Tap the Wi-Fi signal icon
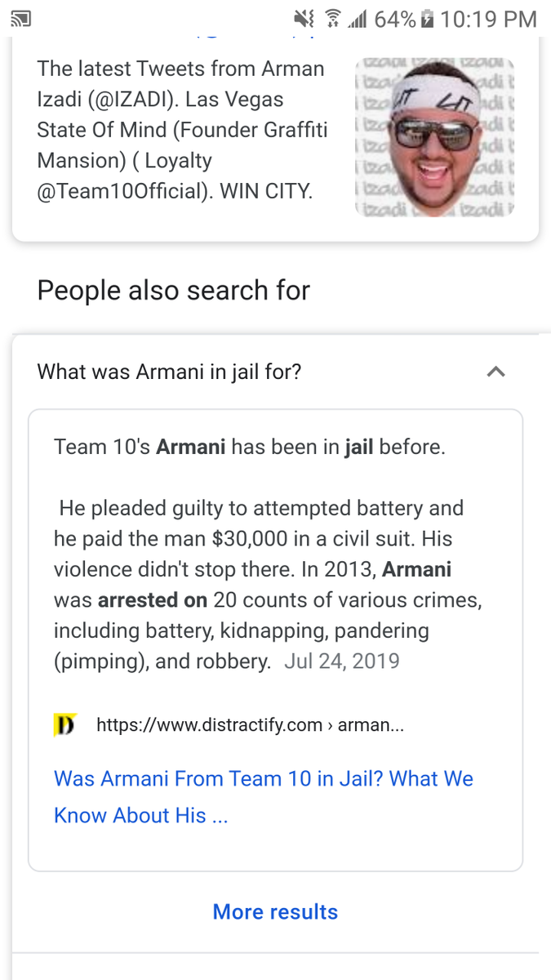The image size is (551, 980). (x=332, y=18)
